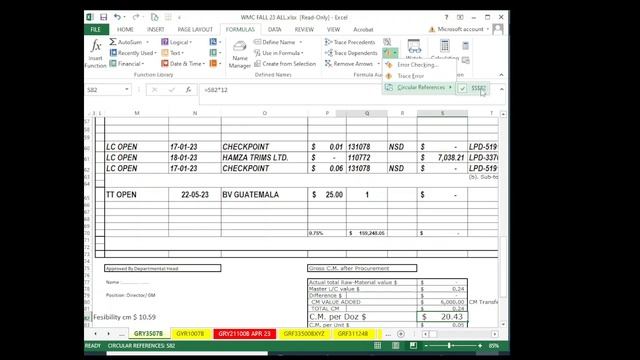
Task: Select the GRF335008XYZ sheet tab
Action: [x=304, y=333]
